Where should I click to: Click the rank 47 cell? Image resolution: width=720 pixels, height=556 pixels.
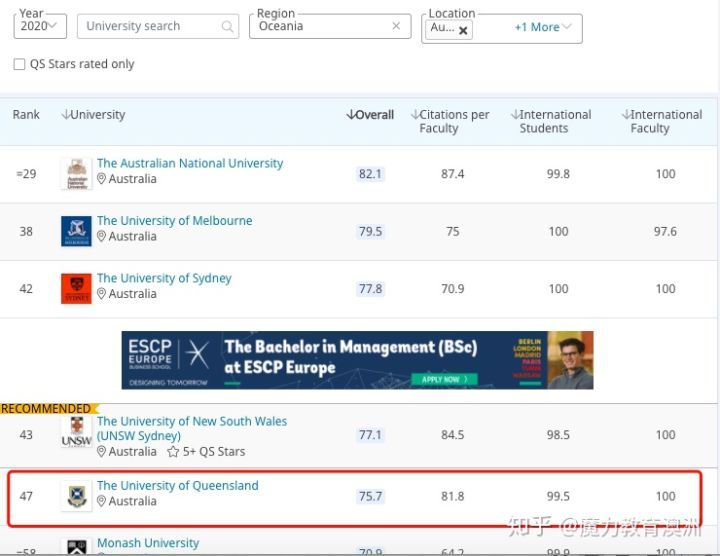[x=26, y=496]
